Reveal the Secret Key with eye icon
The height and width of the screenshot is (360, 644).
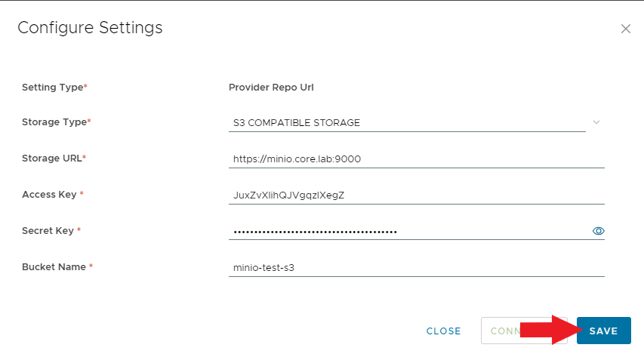pos(599,231)
